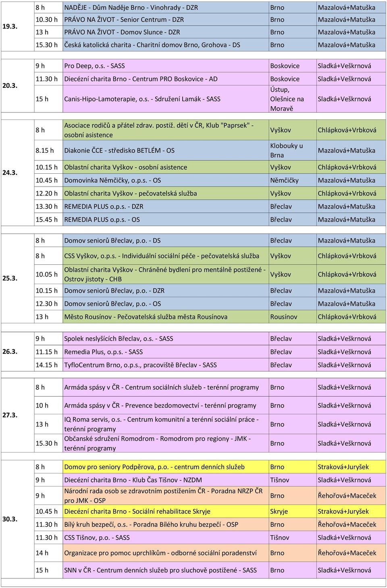Click the time cell 15.45 h

coord(47,220)
